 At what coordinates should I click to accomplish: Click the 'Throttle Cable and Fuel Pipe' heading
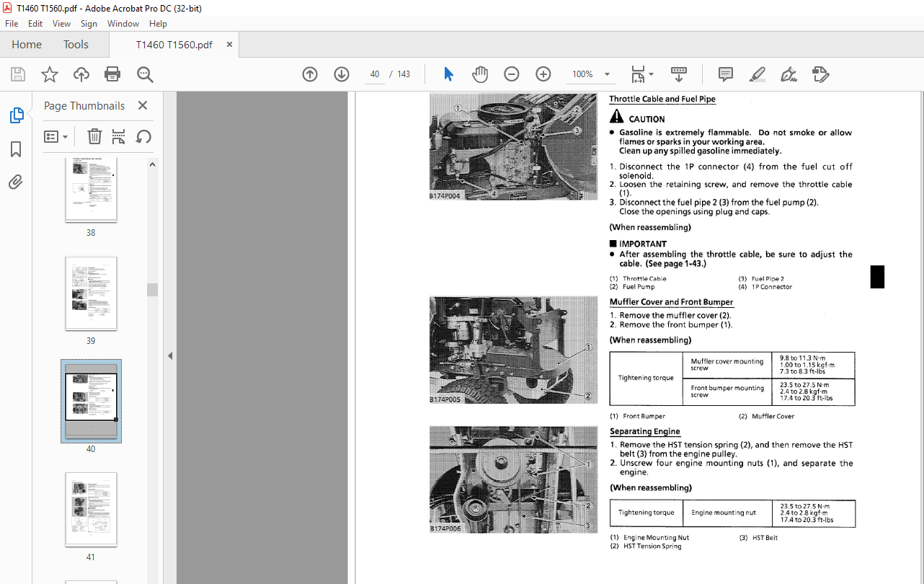[x=662, y=99]
